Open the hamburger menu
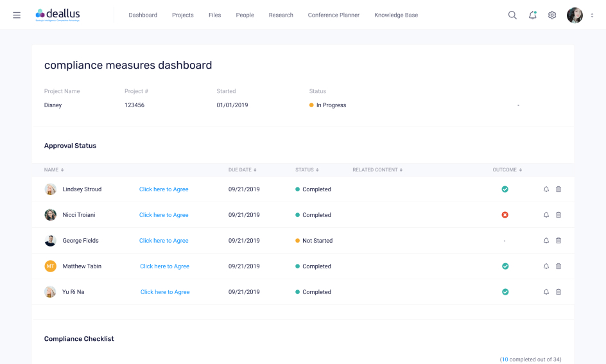This screenshot has height=364, width=606. [17, 15]
